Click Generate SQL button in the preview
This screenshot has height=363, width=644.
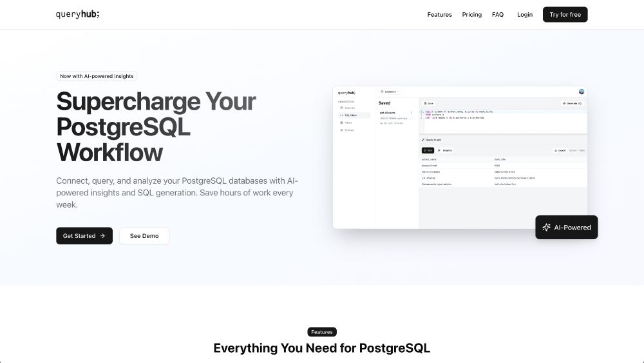[573, 103]
